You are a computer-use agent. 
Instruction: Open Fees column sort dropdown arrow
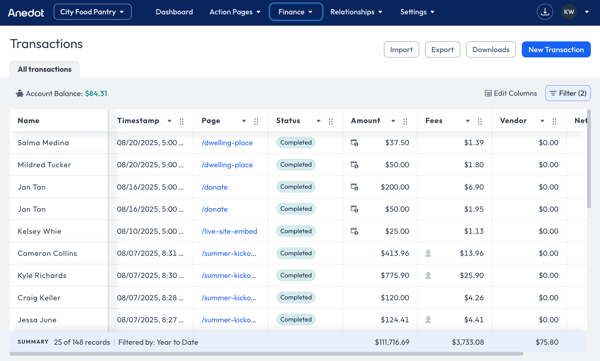pyautogui.click(x=468, y=121)
